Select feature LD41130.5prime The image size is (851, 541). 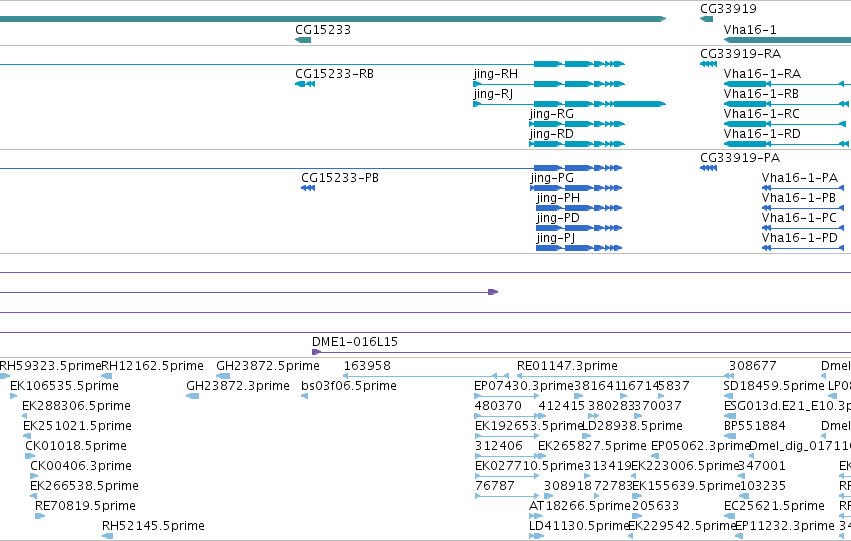pyautogui.click(x=579, y=526)
